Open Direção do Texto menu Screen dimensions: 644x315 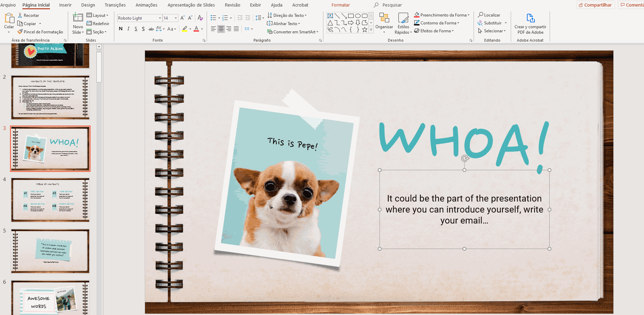tap(287, 15)
